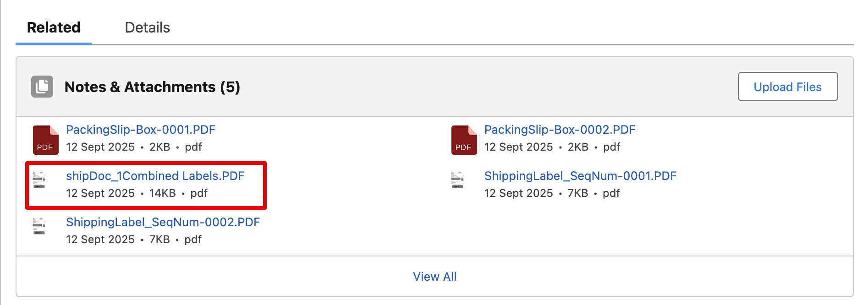
Task: Click the PDF icon for PackingSlip-Box-0001.PDF
Action: point(45,140)
